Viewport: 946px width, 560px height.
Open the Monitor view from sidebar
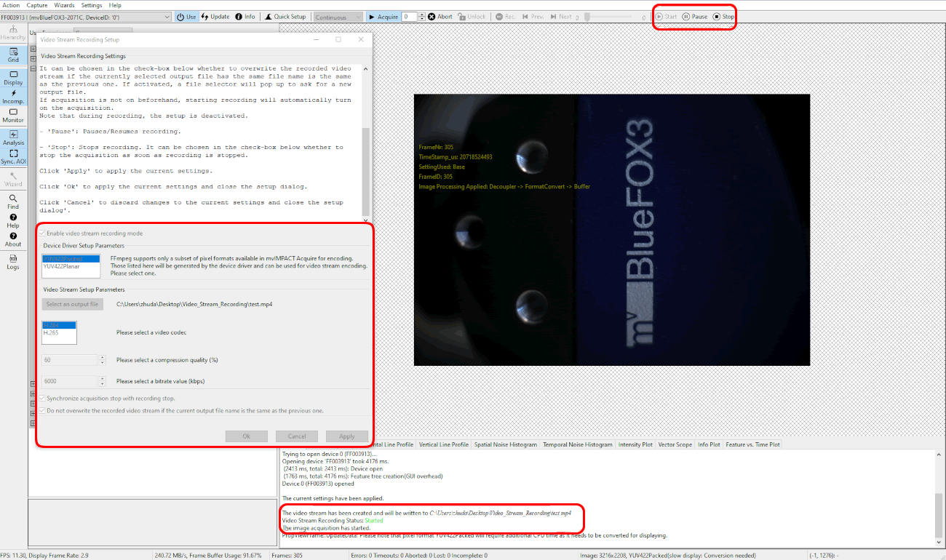click(13, 116)
